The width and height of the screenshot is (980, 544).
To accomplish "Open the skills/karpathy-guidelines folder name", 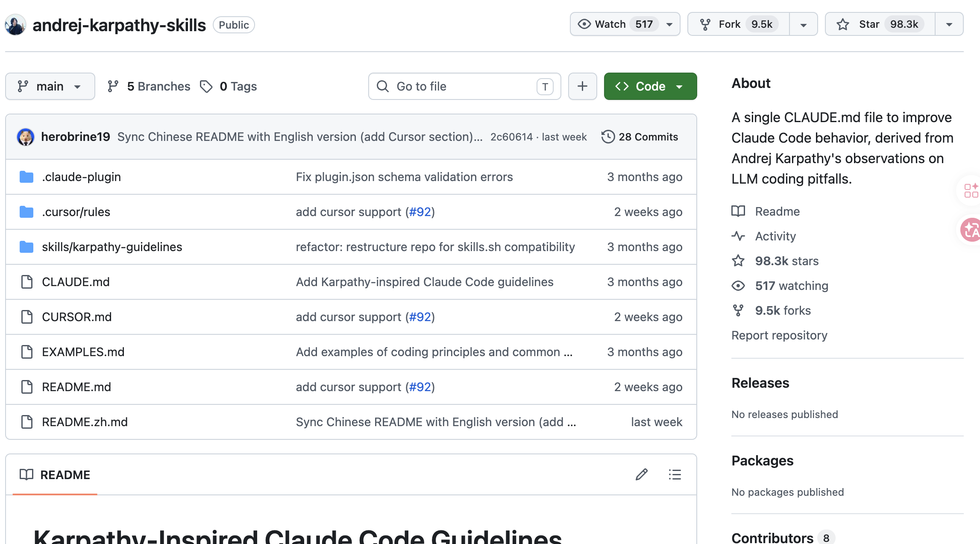I will pyautogui.click(x=112, y=247).
